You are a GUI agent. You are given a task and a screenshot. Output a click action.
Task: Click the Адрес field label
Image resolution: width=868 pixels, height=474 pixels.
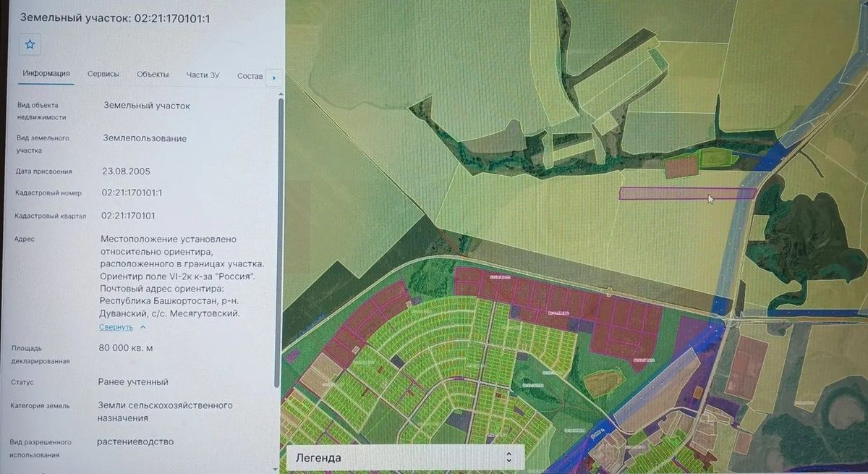coord(25,239)
